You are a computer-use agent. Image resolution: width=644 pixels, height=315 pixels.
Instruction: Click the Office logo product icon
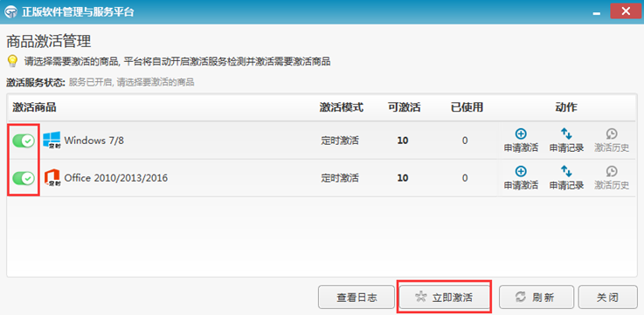(x=52, y=178)
